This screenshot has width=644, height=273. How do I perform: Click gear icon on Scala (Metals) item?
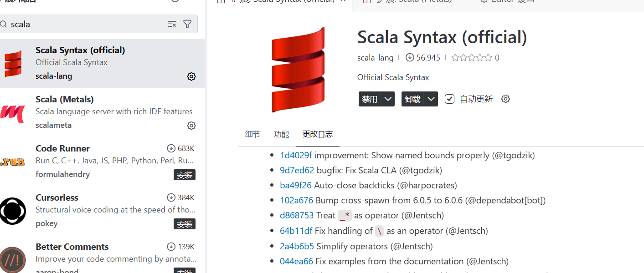pyautogui.click(x=191, y=126)
